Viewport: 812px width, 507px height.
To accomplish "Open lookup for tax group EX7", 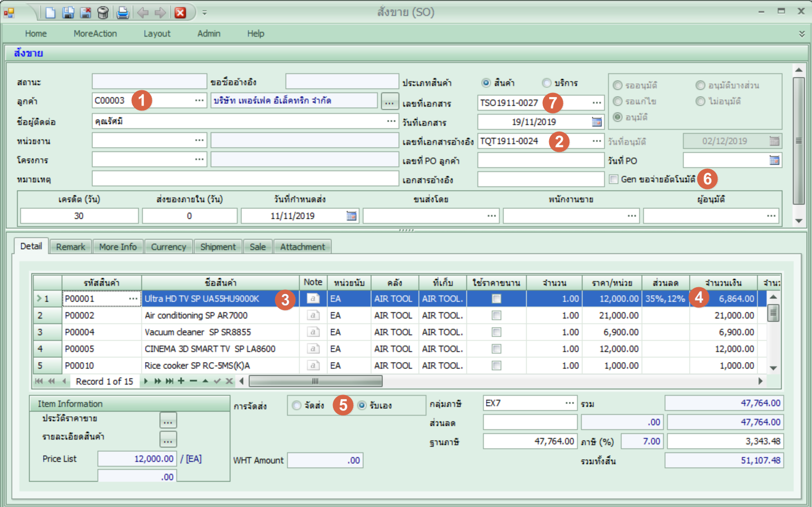I will click(569, 403).
